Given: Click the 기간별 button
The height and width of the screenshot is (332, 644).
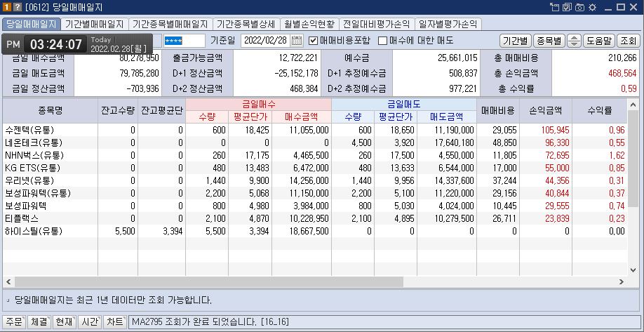Looking at the screenshot, I should pyautogui.click(x=516, y=41).
